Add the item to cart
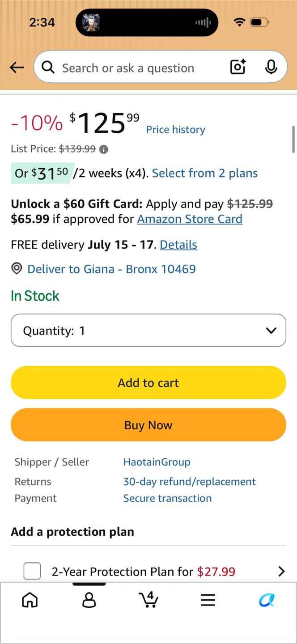 (x=148, y=383)
